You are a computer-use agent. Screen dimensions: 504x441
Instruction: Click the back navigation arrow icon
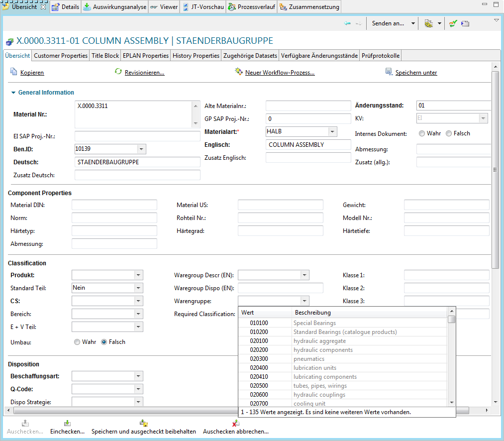(347, 23)
